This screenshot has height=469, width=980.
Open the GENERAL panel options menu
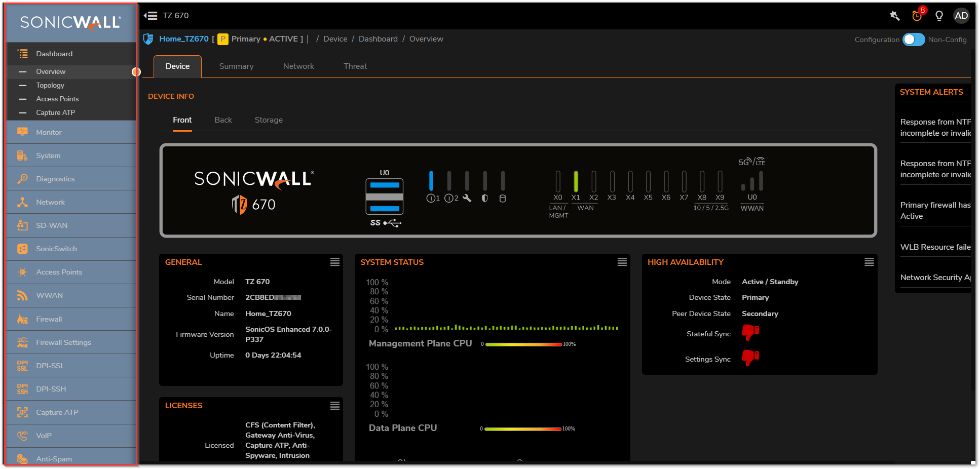pos(335,262)
